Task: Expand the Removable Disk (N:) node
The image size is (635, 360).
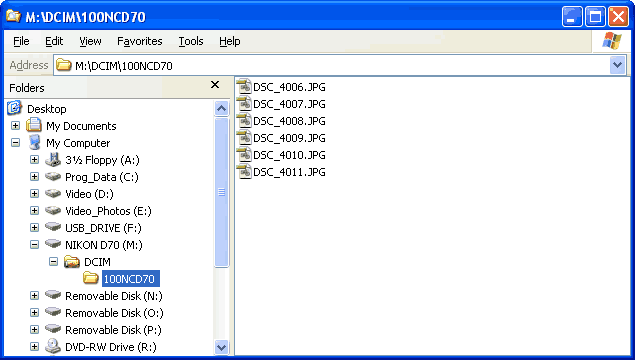Action: click(x=34, y=296)
